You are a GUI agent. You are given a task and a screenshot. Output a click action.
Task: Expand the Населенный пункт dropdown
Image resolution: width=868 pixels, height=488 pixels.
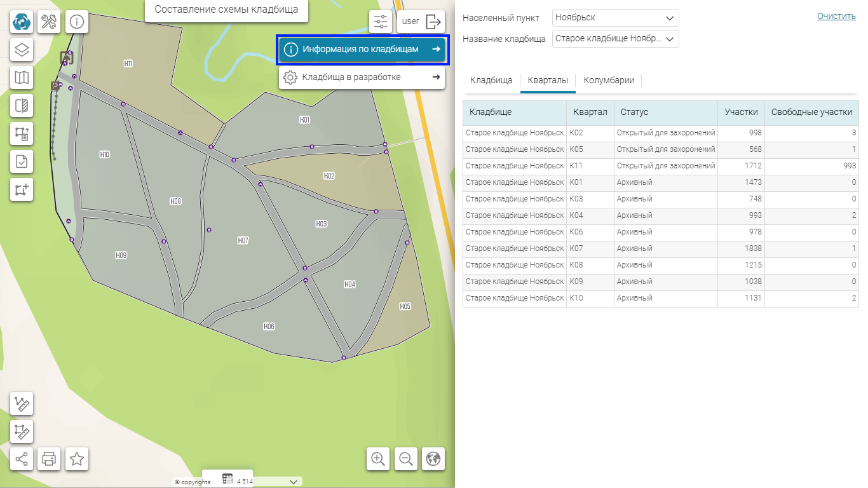(x=669, y=18)
